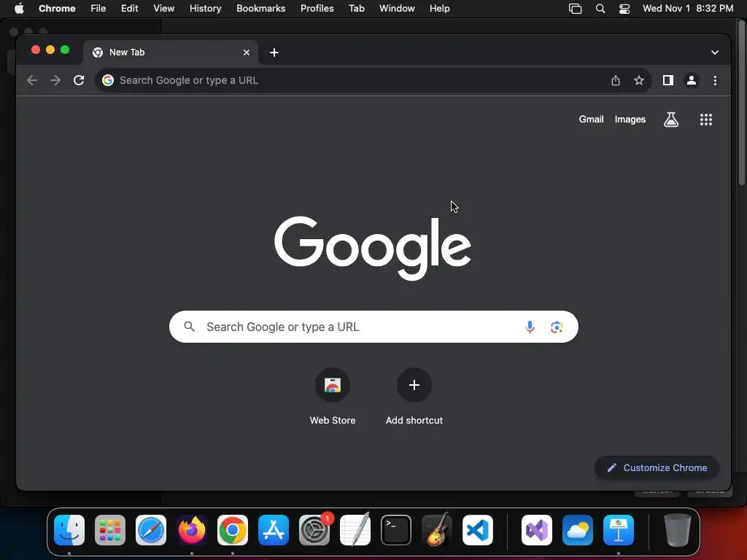Open the Window menu
Image resolution: width=747 pixels, height=560 pixels.
(397, 9)
